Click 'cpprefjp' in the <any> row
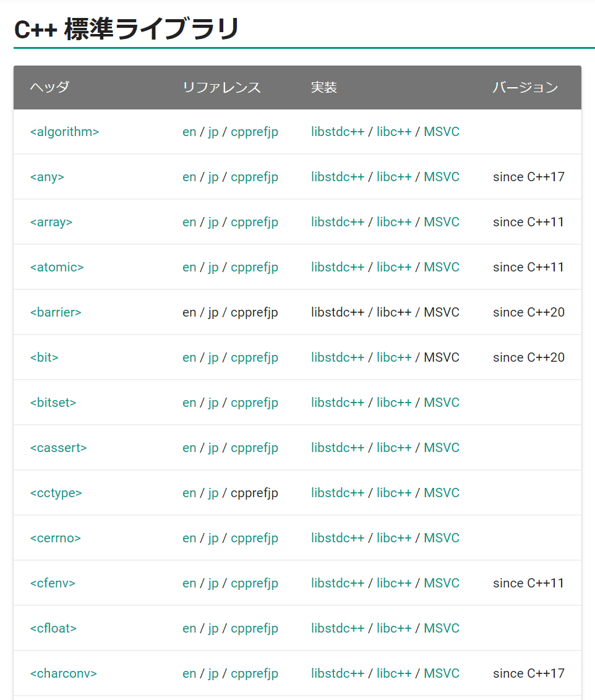This screenshot has width=595, height=700. pyautogui.click(x=254, y=177)
